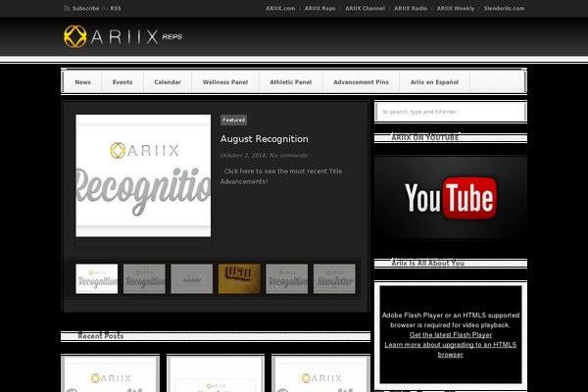Open middle recent post thumbnail

tap(216, 374)
